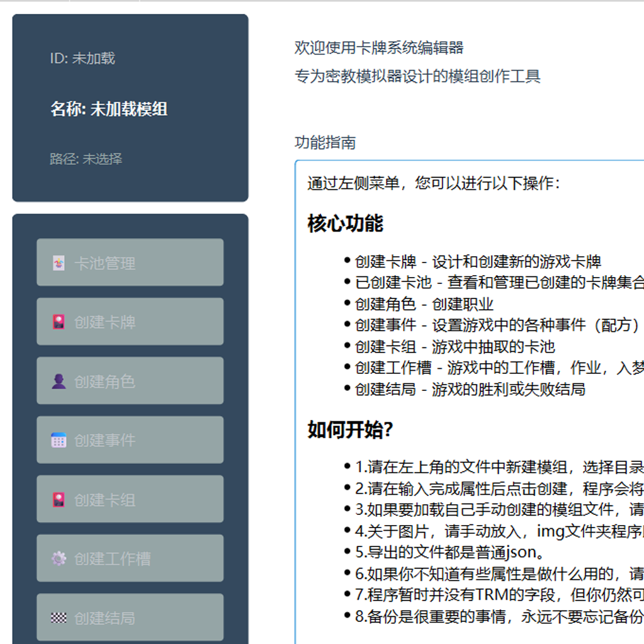Viewport: 644px width, 644px height.
Task: Open the 卡池管理 menu button
Action: pos(130,263)
